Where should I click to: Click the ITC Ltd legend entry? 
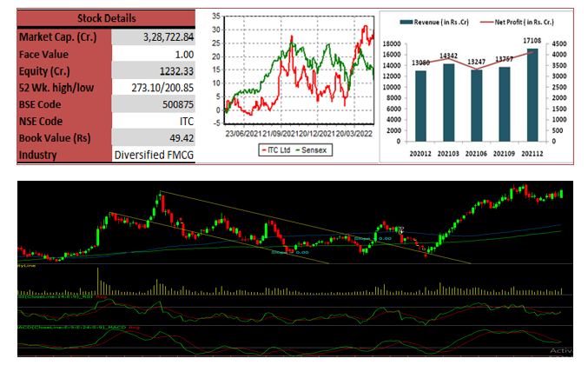tap(276, 150)
